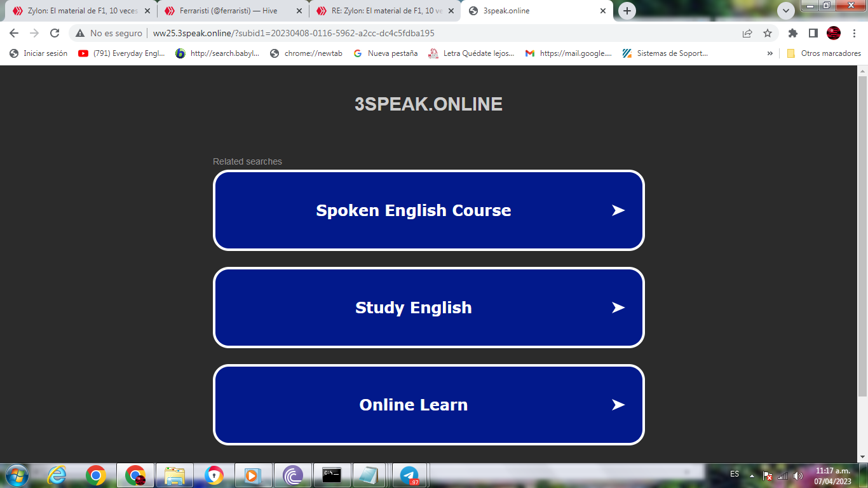Toggle the Chrome side panel
The image size is (868, 488).
813,33
